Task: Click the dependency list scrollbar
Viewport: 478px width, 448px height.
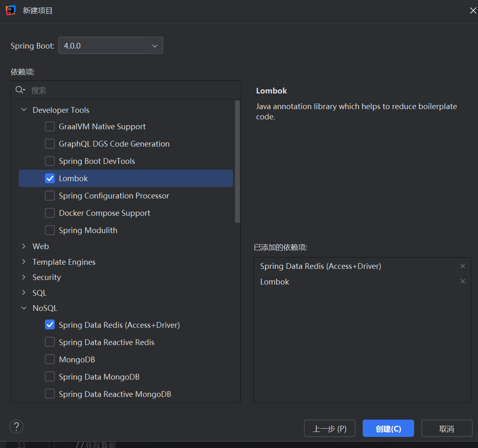Action: pos(238,162)
